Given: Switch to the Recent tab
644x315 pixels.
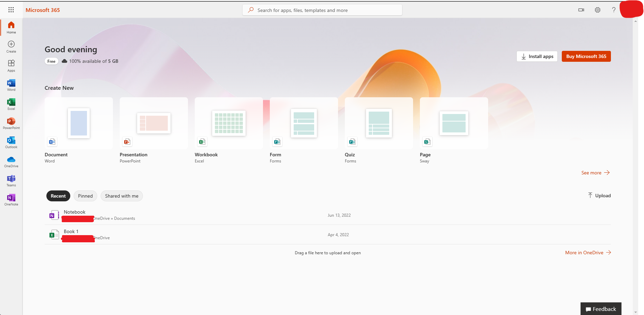Looking at the screenshot, I should pos(58,196).
